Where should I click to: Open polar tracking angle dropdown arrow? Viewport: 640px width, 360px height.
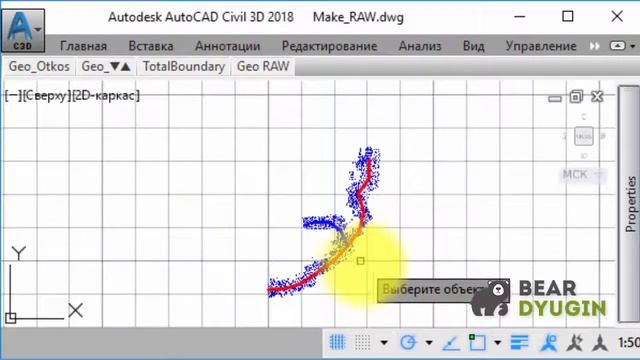point(429,343)
